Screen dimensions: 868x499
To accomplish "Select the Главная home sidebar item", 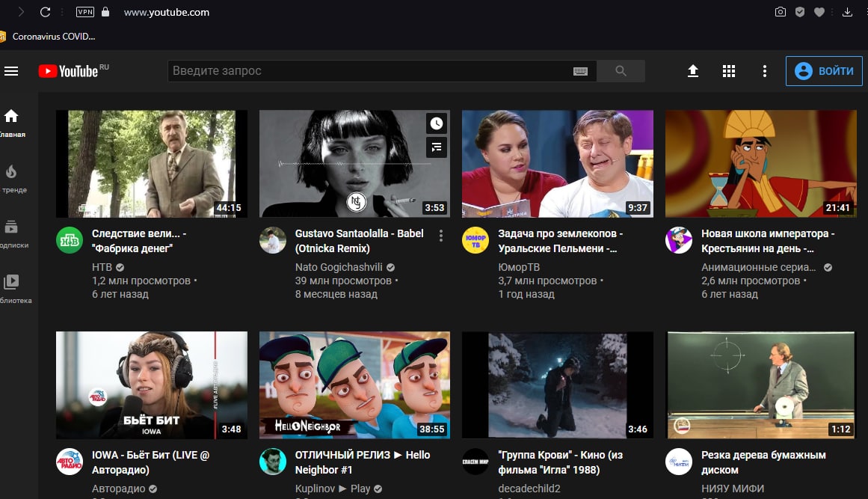I will coord(12,123).
